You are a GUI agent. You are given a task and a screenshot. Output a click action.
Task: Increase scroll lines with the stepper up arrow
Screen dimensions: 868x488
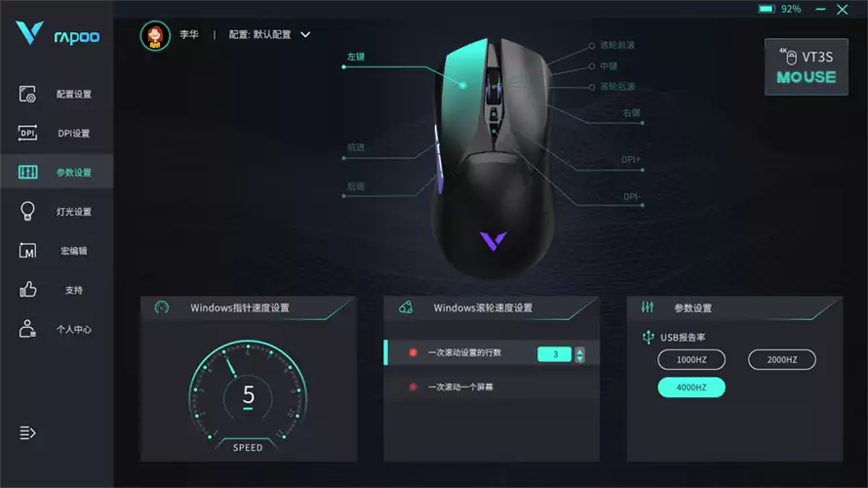click(x=579, y=350)
